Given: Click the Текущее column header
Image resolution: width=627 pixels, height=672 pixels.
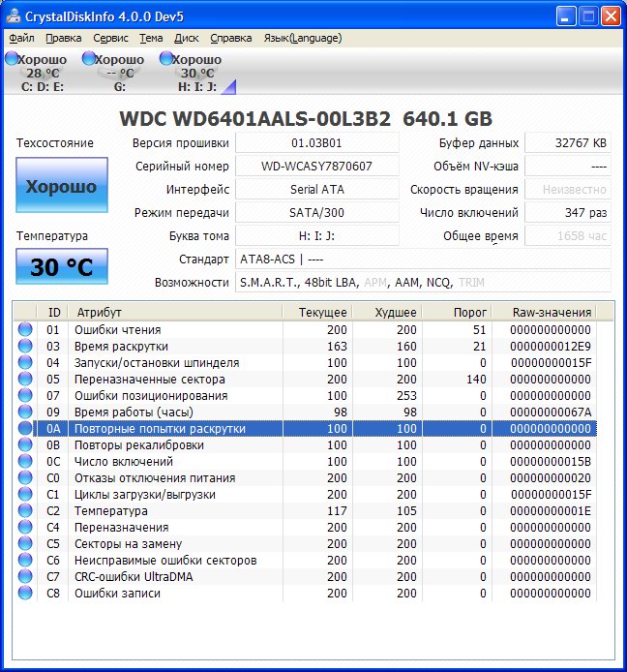Looking at the screenshot, I should [x=317, y=312].
